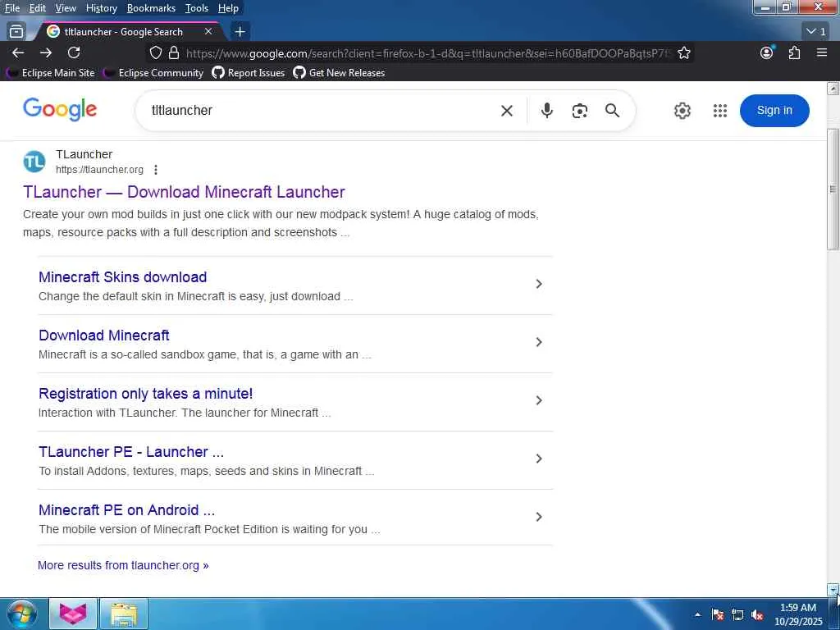Viewport: 840px width, 630px height.
Task: Open the taskbar clock showing 1:59 AM
Action: point(798,614)
